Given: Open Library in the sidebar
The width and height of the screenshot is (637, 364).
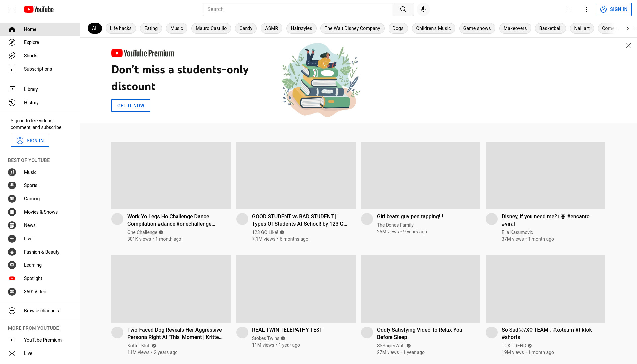Looking at the screenshot, I should [x=40, y=89].
